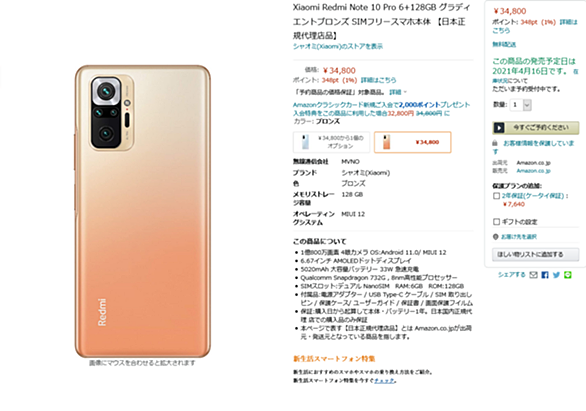Share the product on Facebook
The height and width of the screenshot is (411, 586).
[x=545, y=275]
